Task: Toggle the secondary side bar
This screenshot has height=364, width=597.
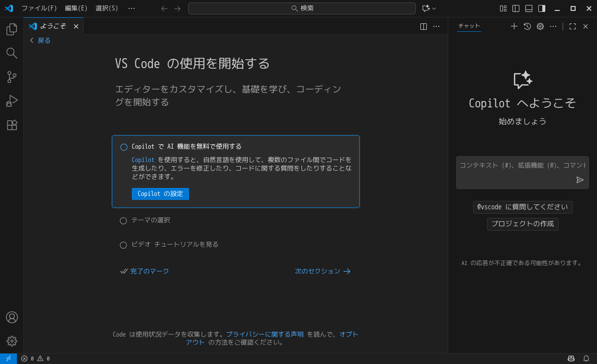Action: 542,8
